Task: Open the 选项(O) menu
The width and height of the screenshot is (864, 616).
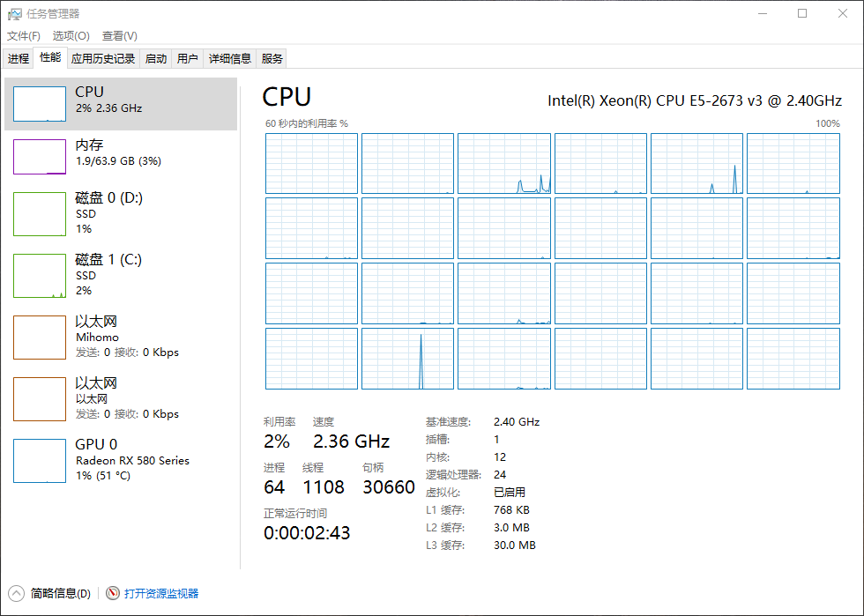Action: click(71, 36)
